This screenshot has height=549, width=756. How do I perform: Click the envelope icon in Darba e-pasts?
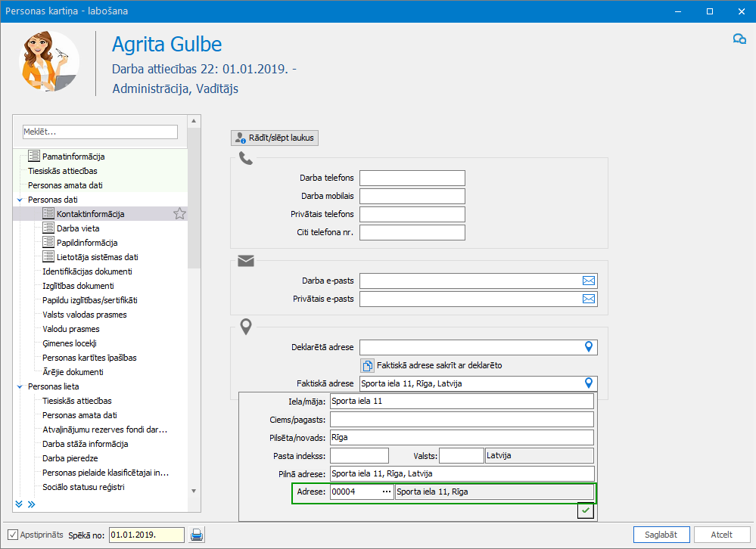tap(589, 281)
